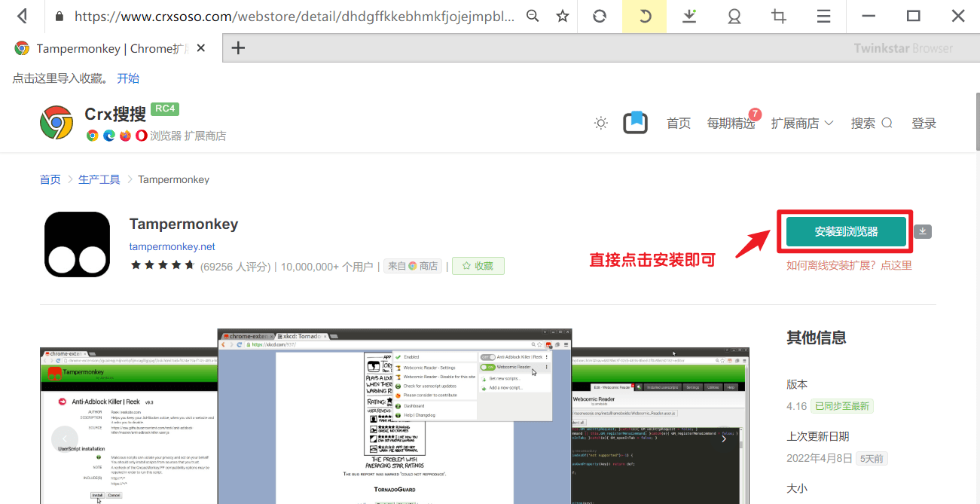The width and height of the screenshot is (980, 504).
Task: Click the star rating of Tampermonkey
Action: click(x=163, y=266)
